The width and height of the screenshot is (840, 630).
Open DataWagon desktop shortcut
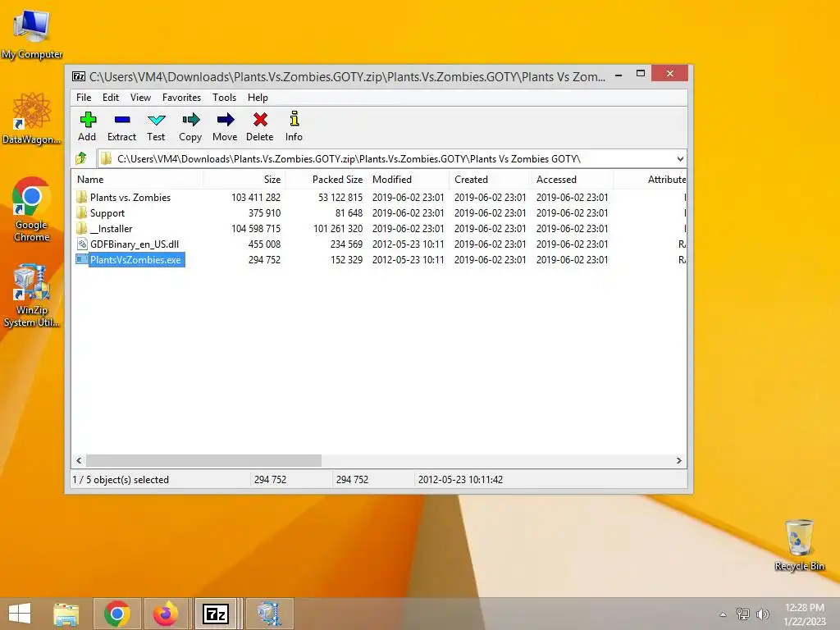tap(32, 118)
